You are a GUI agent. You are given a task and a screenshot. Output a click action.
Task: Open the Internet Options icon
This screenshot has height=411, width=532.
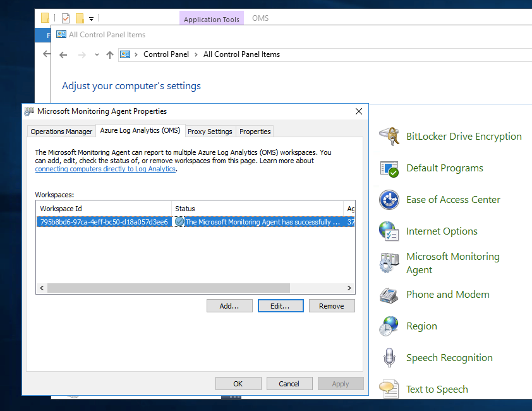pos(389,231)
